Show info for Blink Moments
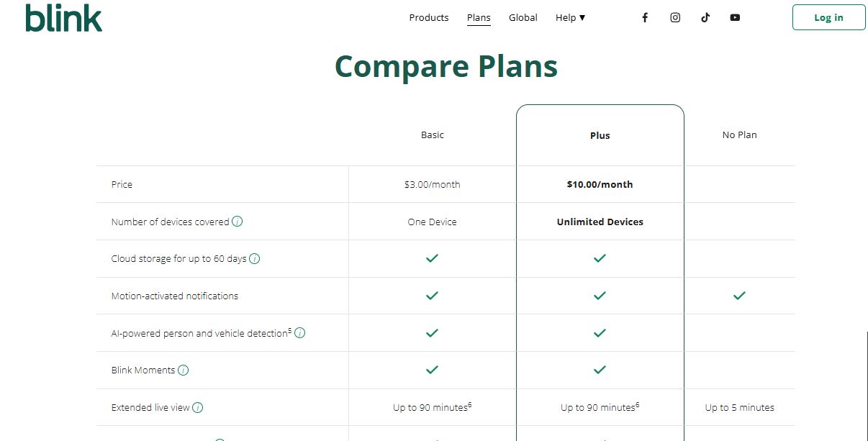 (x=183, y=370)
